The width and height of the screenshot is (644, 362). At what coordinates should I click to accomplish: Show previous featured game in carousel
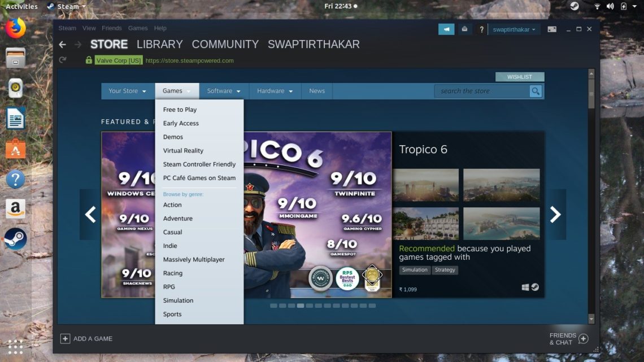pos(90,214)
